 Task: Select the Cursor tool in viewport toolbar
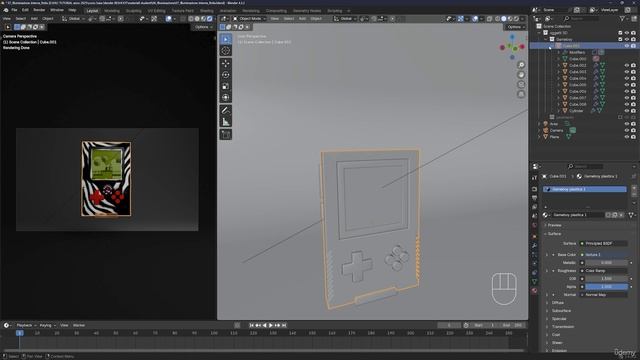[226, 51]
